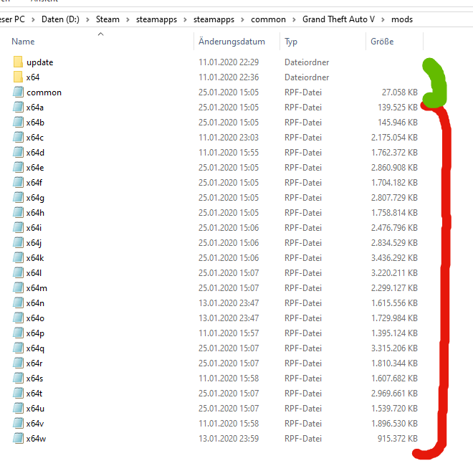
Task: Click the size value 915.372 KB
Action: tap(398, 438)
